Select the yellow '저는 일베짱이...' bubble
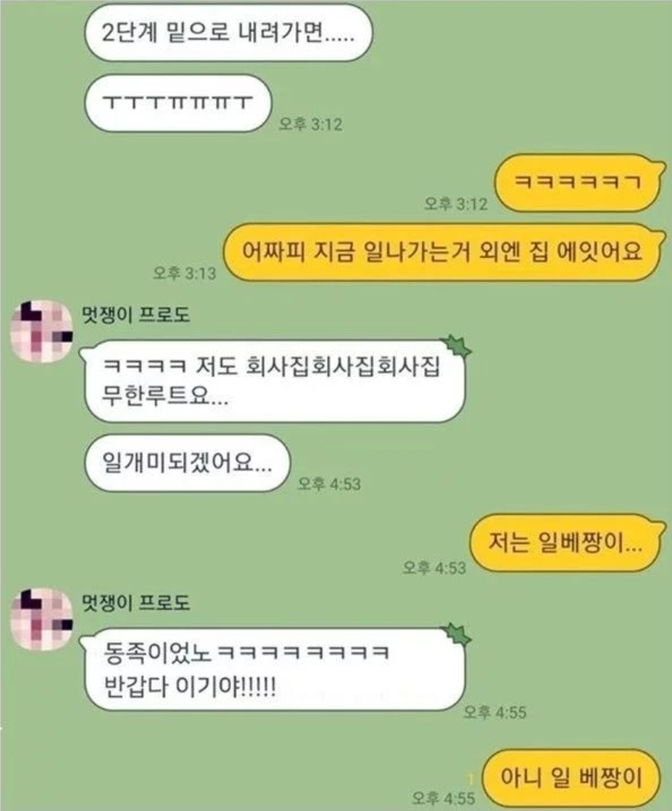Viewport: 672px width, 811px height. pos(567,543)
